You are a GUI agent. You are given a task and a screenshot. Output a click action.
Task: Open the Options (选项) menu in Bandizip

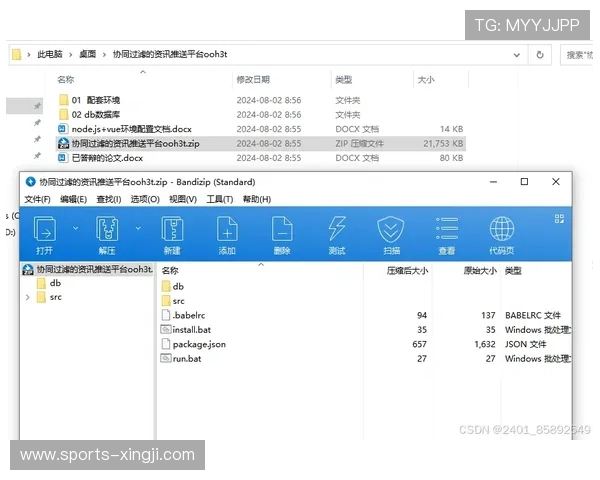[145, 199]
